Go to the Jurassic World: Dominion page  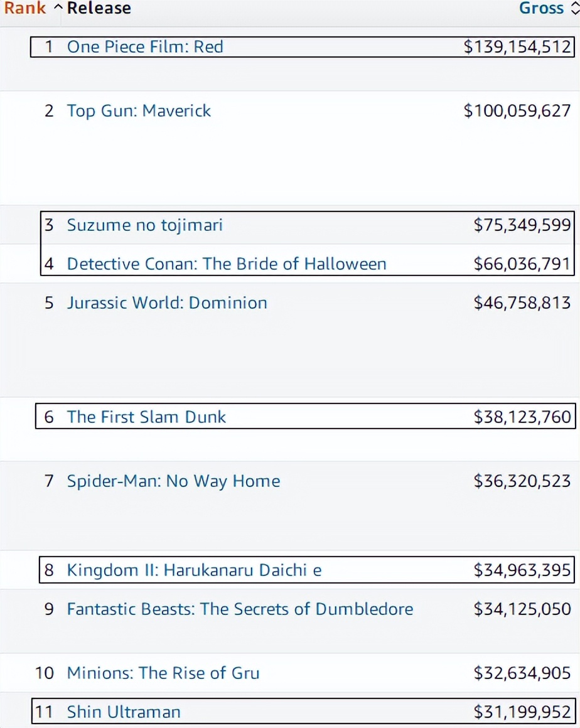[x=167, y=302]
